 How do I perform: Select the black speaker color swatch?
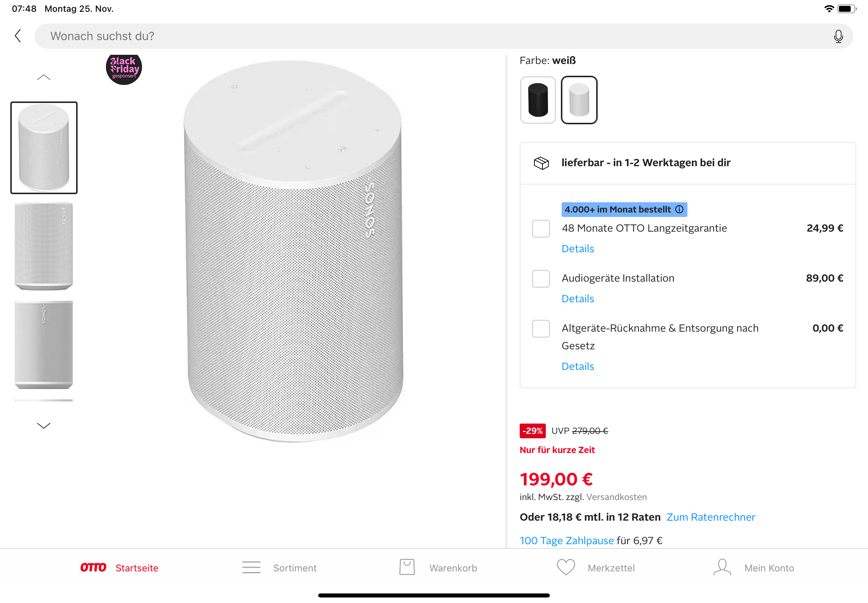click(538, 100)
